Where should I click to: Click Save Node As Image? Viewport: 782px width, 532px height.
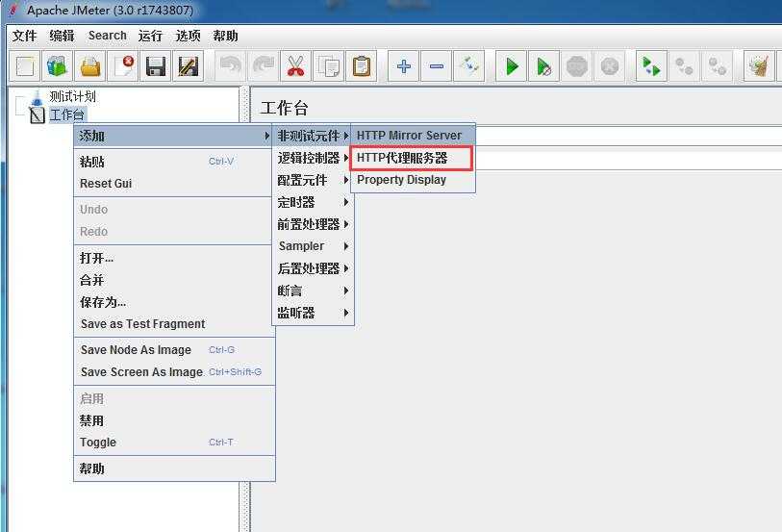174,350
